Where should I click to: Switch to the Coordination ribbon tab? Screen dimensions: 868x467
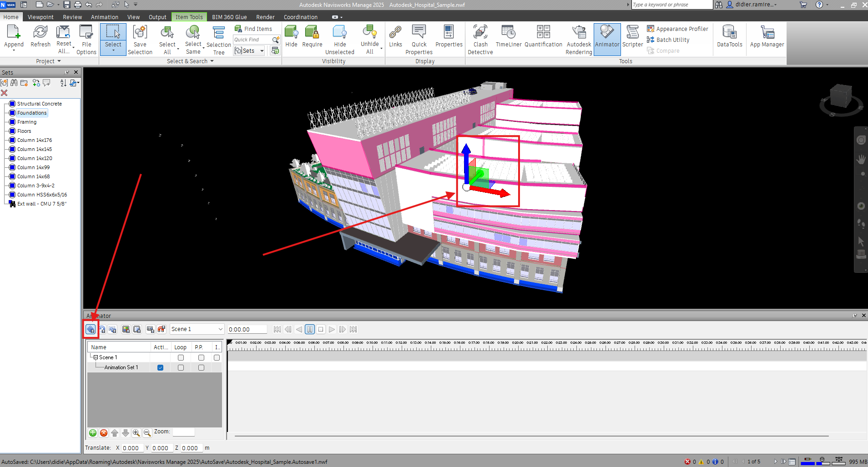pyautogui.click(x=301, y=17)
